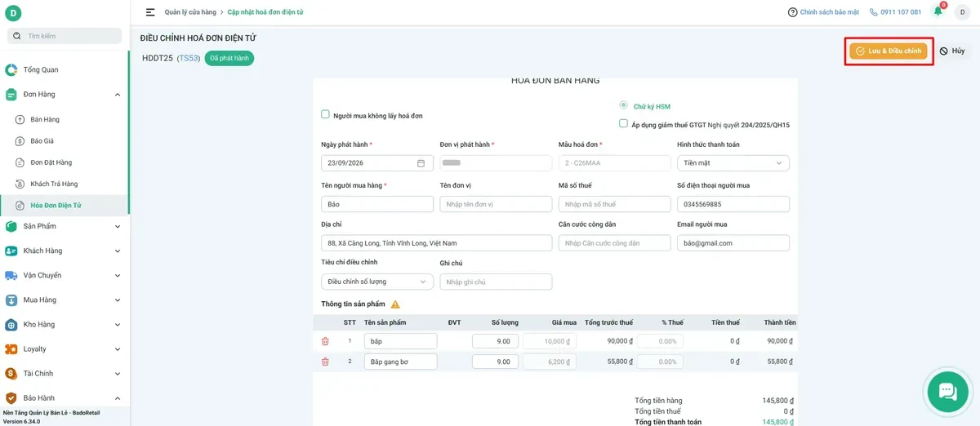Select the Chữ ký HSM radio option
The image size is (980, 426).
[x=623, y=105]
